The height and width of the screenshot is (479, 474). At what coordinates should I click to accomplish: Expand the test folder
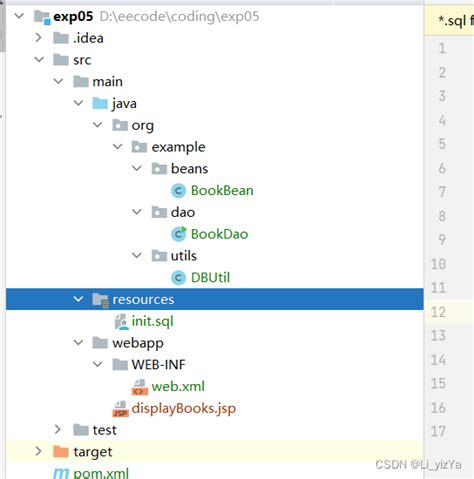58,429
